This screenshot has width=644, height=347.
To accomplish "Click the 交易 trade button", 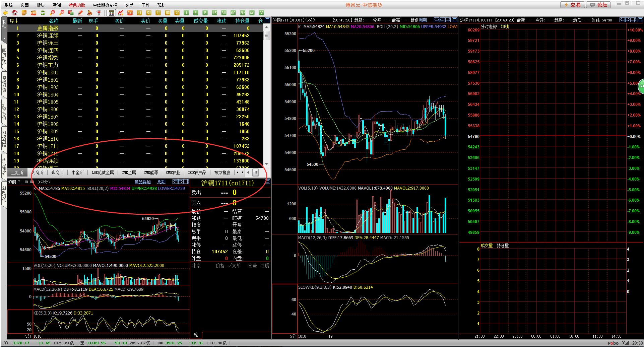I will [572, 5].
